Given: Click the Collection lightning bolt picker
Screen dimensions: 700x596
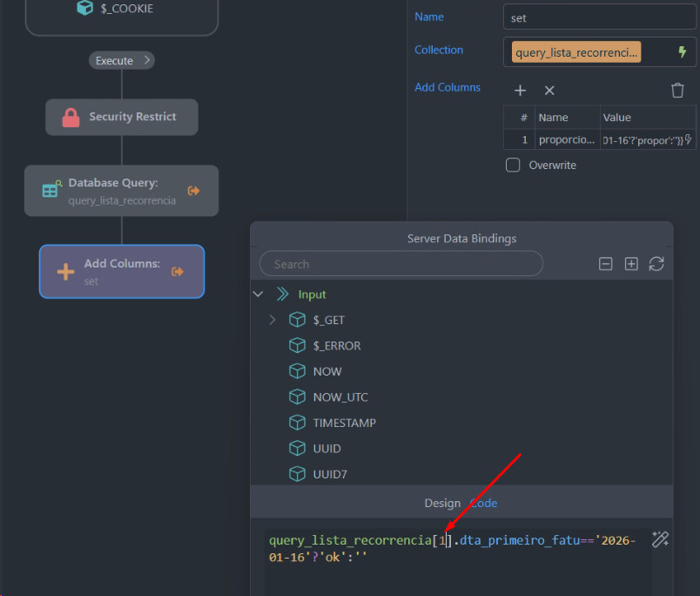Looking at the screenshot, I should pyautogui.click(x=683, y=52).
